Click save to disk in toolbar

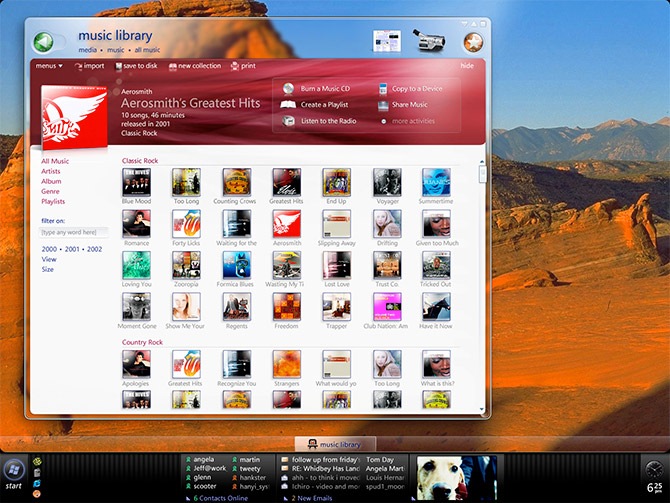(136, 66)
